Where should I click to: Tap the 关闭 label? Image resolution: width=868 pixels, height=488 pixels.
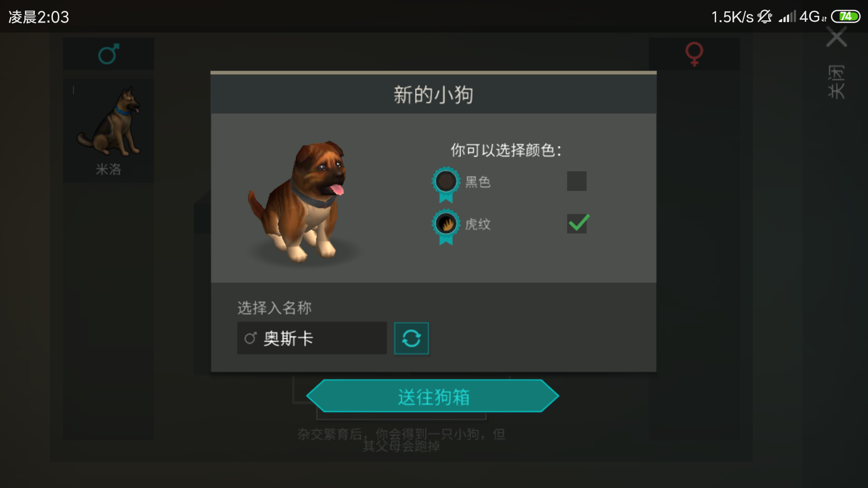[x=836, y=82]
